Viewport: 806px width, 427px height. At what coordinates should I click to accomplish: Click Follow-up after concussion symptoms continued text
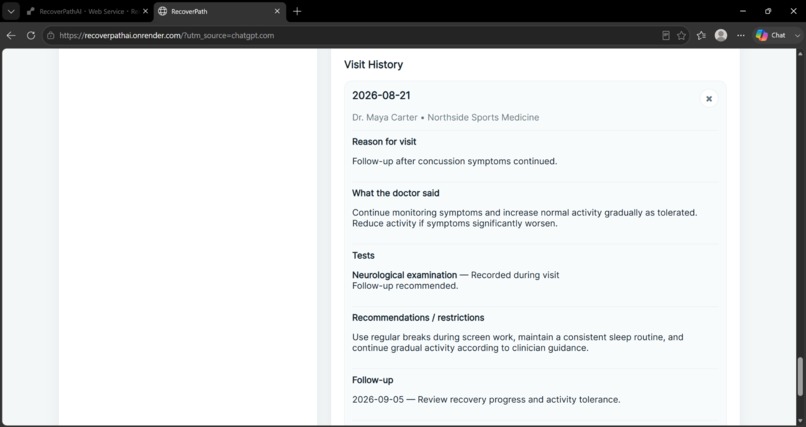pyautogui.click(x=454, y=161)
